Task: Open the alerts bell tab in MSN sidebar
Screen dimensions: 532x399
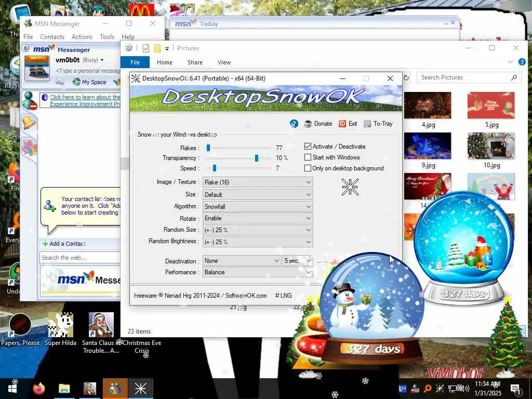Action: (x=29, y=122)
